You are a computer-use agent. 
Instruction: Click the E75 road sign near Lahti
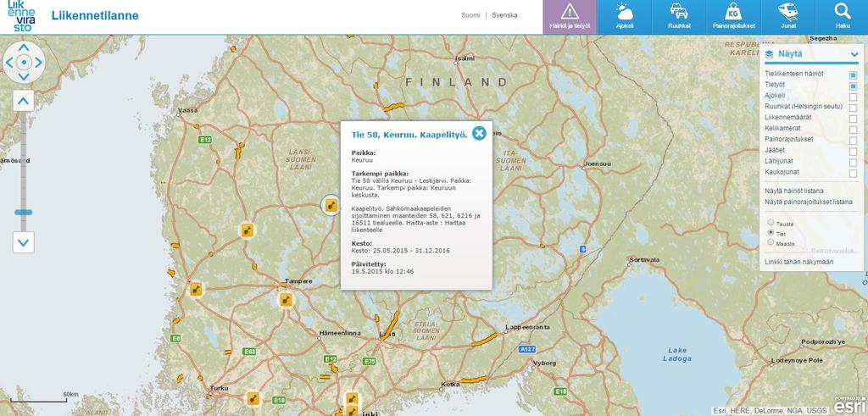point(370,361)
